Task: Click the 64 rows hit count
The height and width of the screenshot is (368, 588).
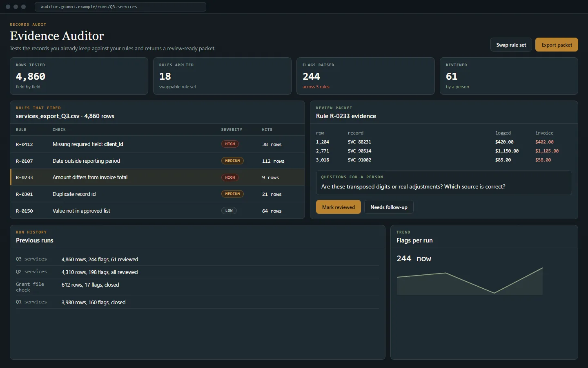Action: click(272, 211)
